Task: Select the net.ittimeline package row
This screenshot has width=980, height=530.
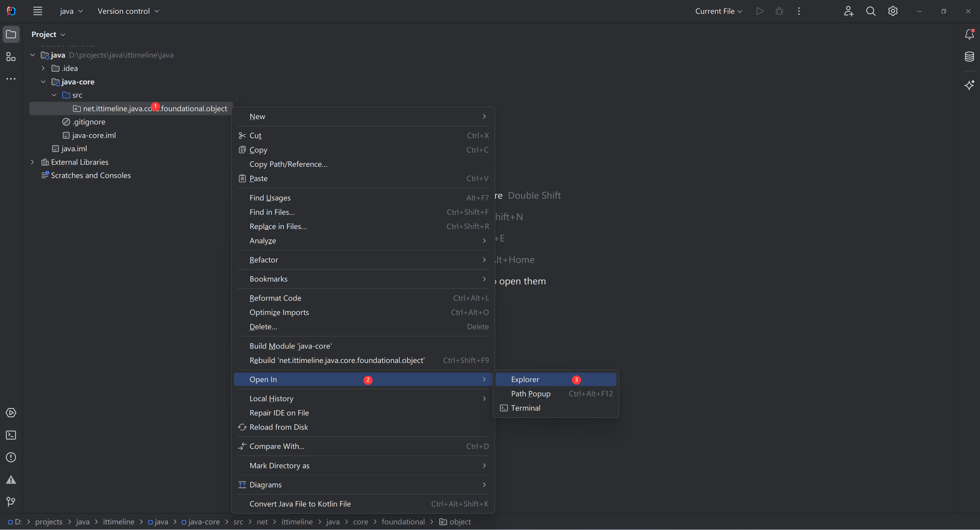Action: click(x=131, y=108)
